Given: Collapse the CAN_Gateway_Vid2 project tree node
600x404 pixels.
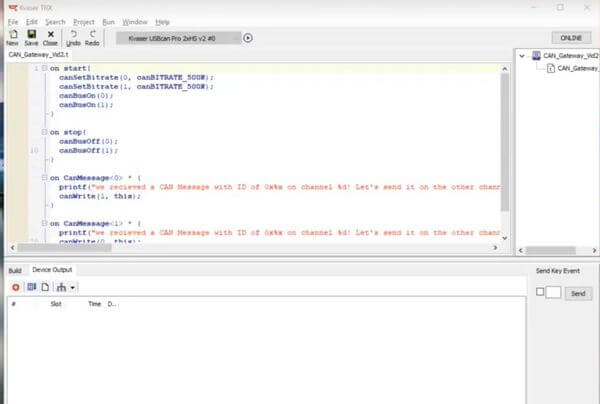Looking at the screenshot, I should 522,56.
